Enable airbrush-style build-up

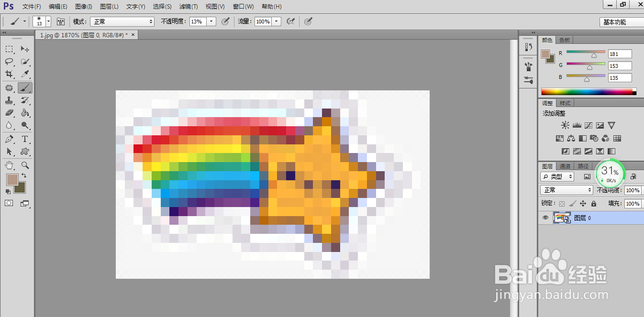point(290,22)
